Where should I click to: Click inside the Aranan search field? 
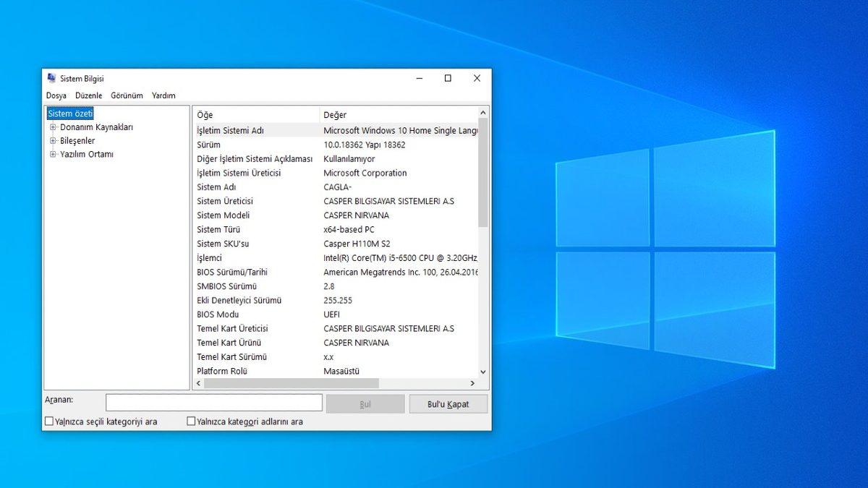pyautogui.click(x=213, y=402)
